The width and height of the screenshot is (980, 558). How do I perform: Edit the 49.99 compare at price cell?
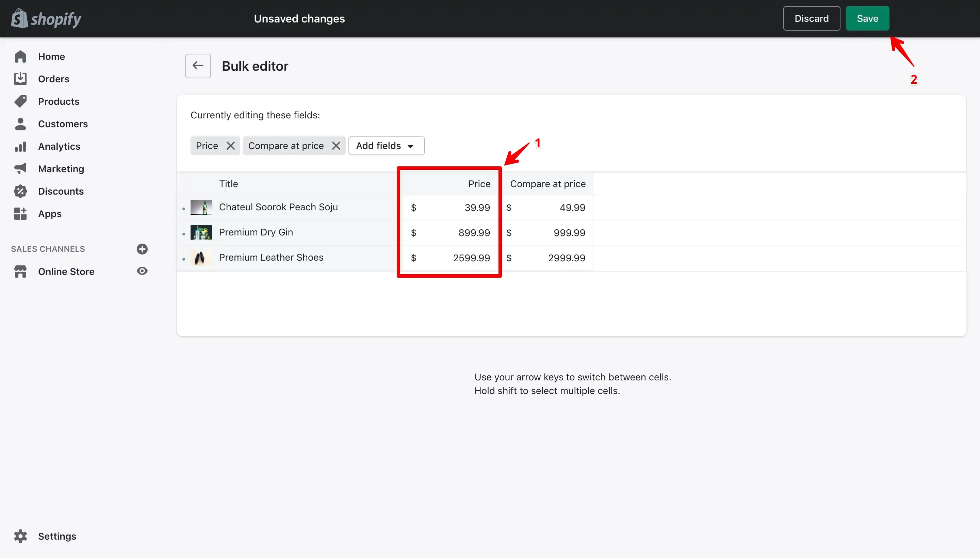(547, 207)
